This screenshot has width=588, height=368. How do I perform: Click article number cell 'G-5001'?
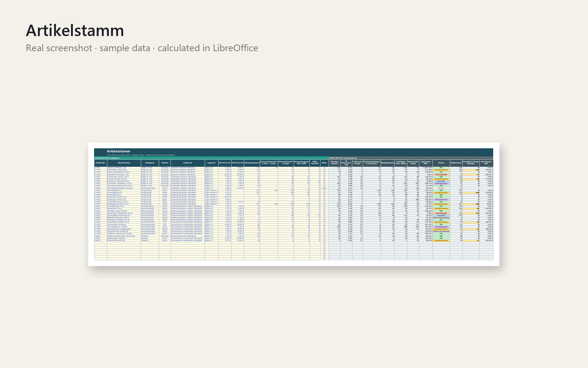[100, 222]
